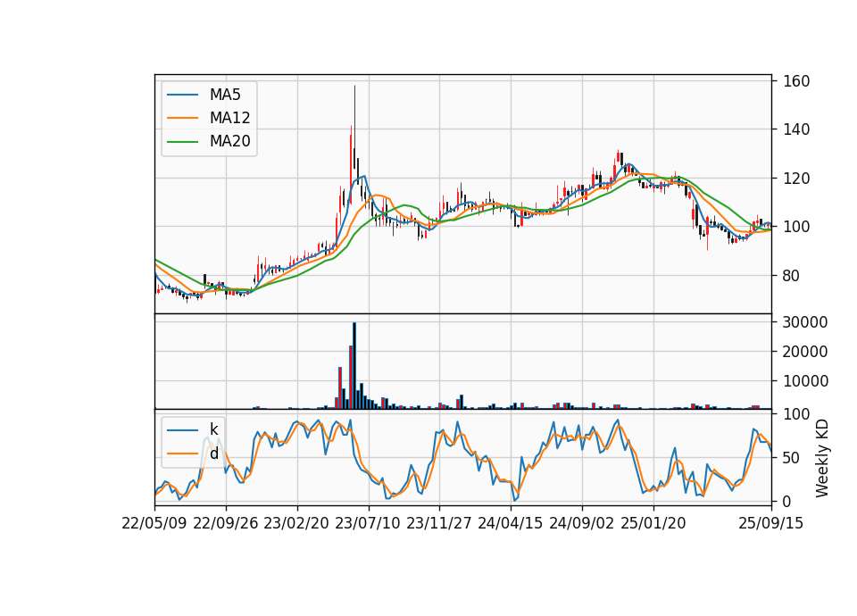Click the tallest volume bar near 30000
Viewport: 857px width, 616px height.
[x=354, y=366]
